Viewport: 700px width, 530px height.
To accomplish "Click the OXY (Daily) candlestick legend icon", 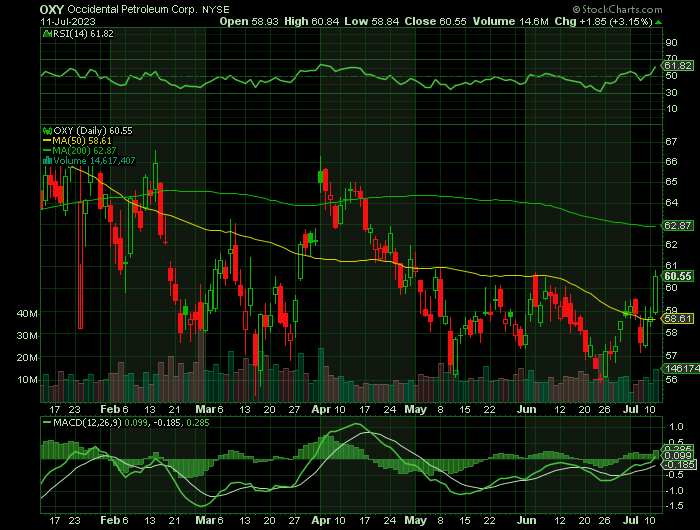I will point(45,131).
